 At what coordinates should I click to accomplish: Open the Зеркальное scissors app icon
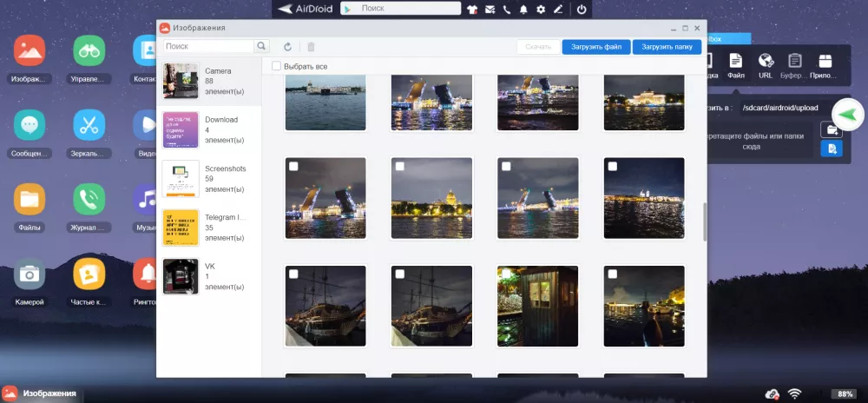(89, 126)
